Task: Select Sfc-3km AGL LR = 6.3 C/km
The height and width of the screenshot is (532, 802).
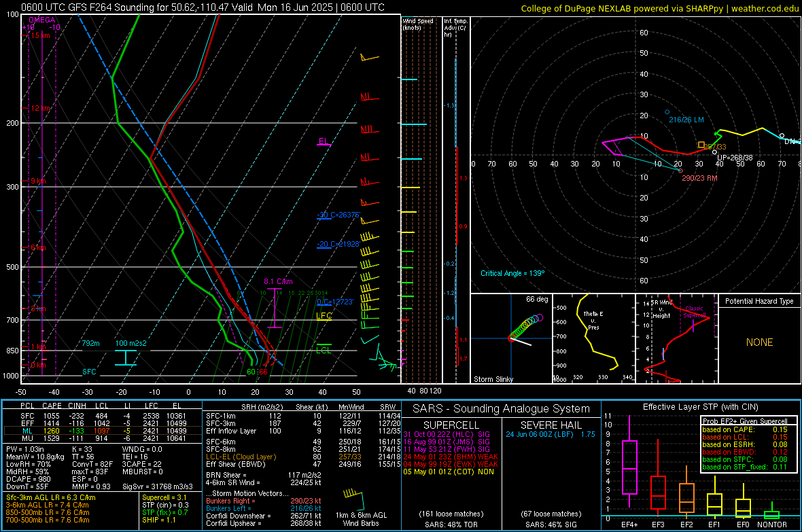Action: pyautogui.click(x=51, y=497)
